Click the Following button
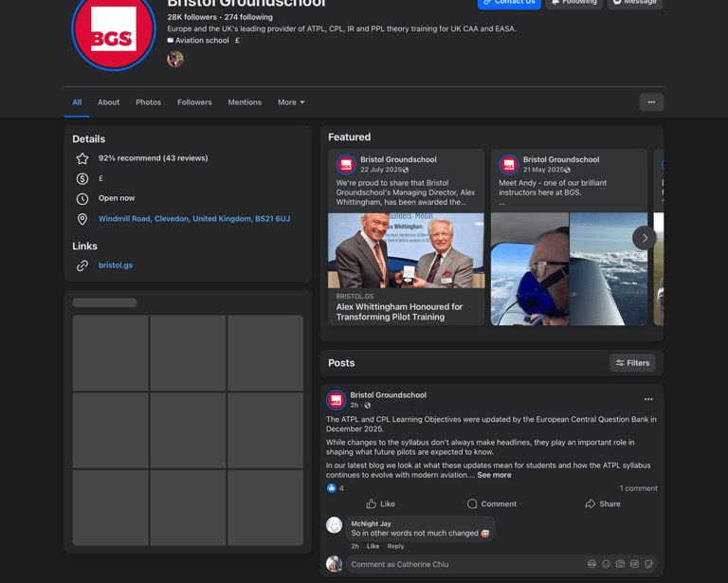 point(573,3)
